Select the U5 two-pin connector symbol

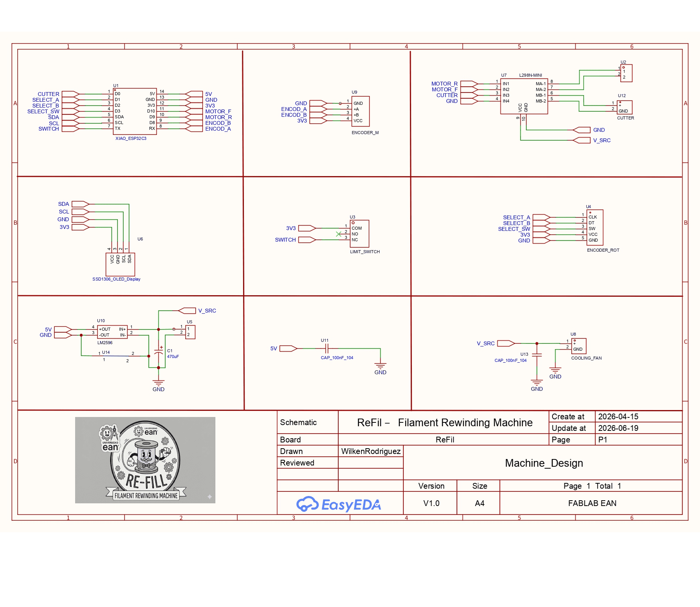pyautogui.click(x=190, y=332)
